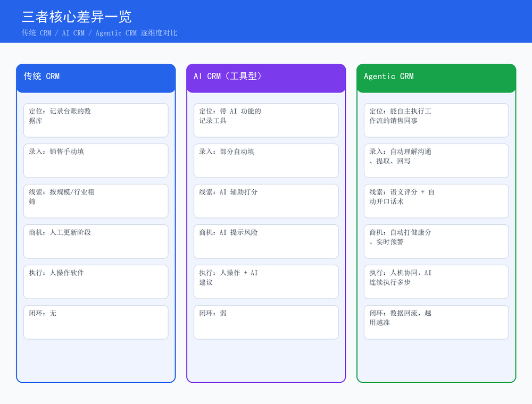This screenshot has height=404, width=532.
Task: Click the 传统 CRM column header
Action: click(x=96, y=78)
